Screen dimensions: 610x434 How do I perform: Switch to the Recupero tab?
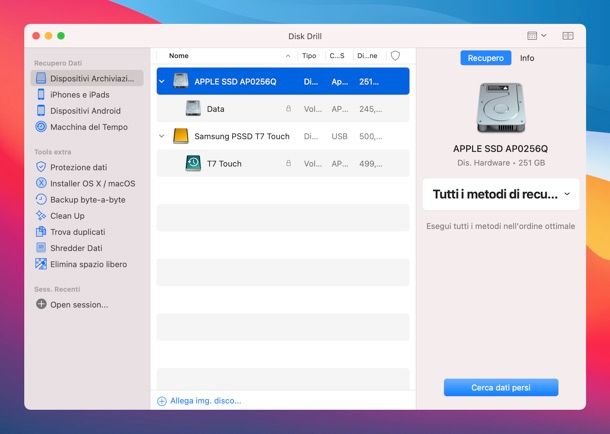coord(485,58)
